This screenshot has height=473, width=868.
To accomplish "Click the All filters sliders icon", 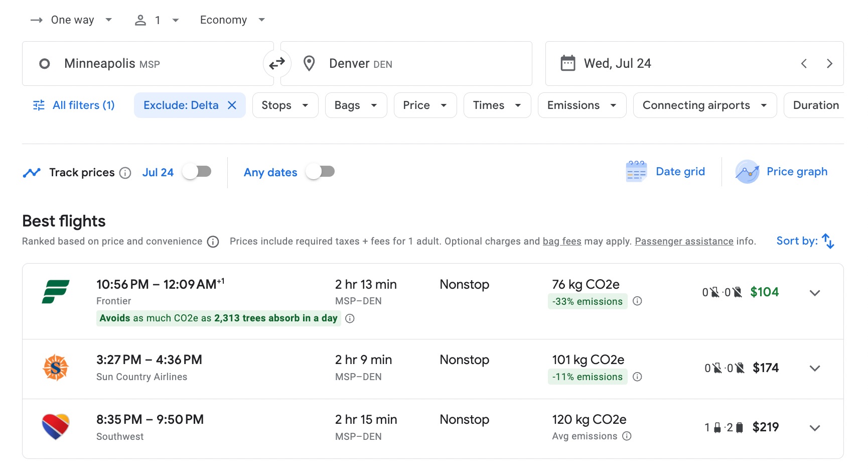I will pos(38,105).
